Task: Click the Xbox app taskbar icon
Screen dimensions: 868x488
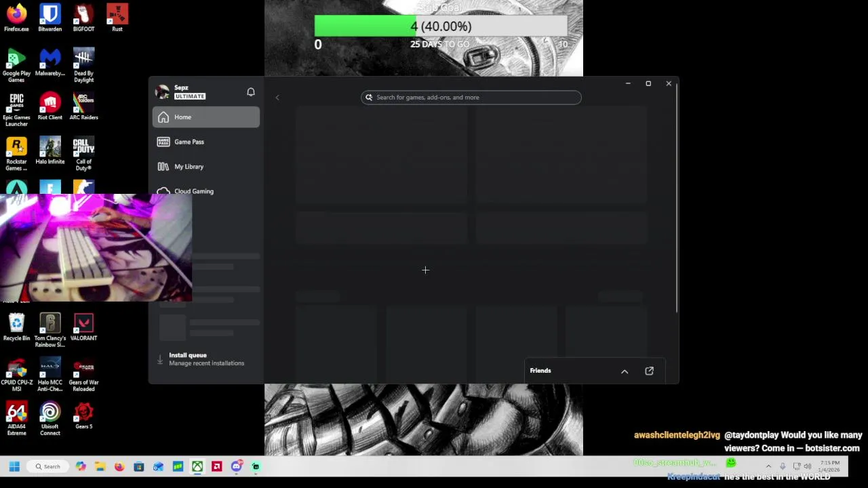Action: (x=197, y=467)
